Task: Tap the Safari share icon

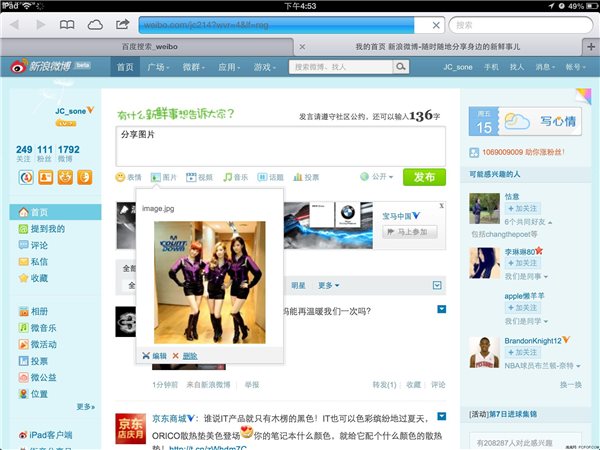Action: pyautogui.click(x=122, y=24)
